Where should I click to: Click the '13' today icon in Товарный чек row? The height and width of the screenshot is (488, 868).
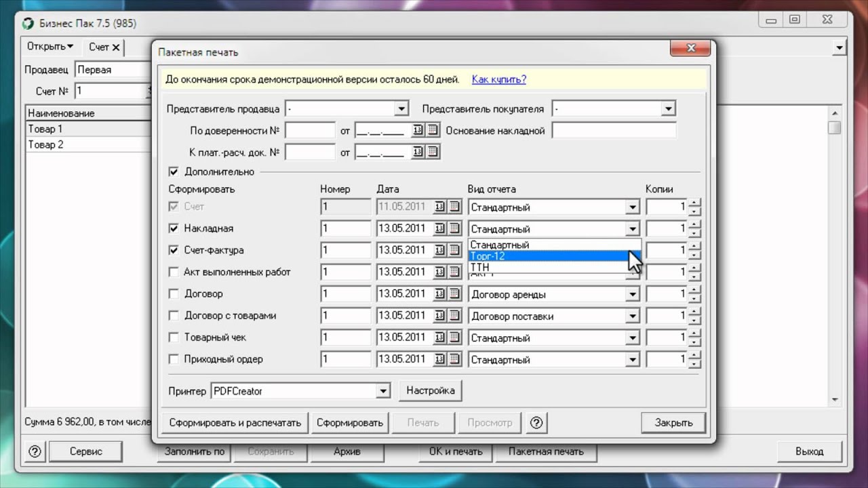pyautogui.click(x=439, y=337)
